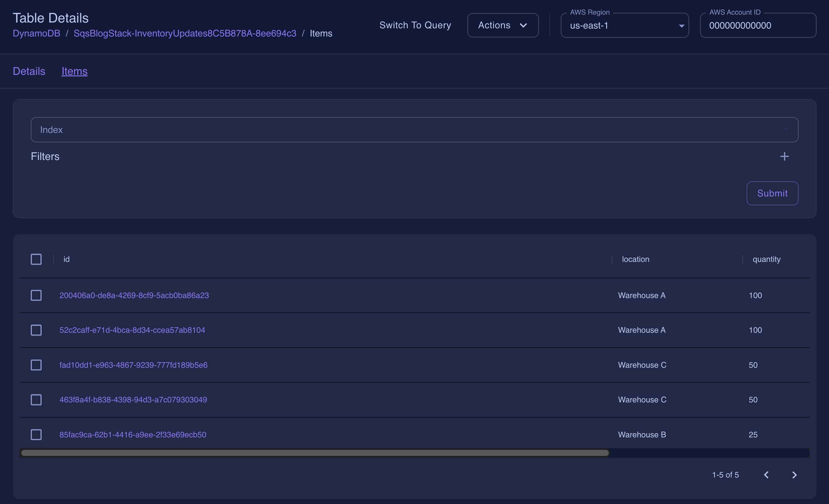Open item 85fac9ca Warehouse B entry

click(x=133, y=434)
